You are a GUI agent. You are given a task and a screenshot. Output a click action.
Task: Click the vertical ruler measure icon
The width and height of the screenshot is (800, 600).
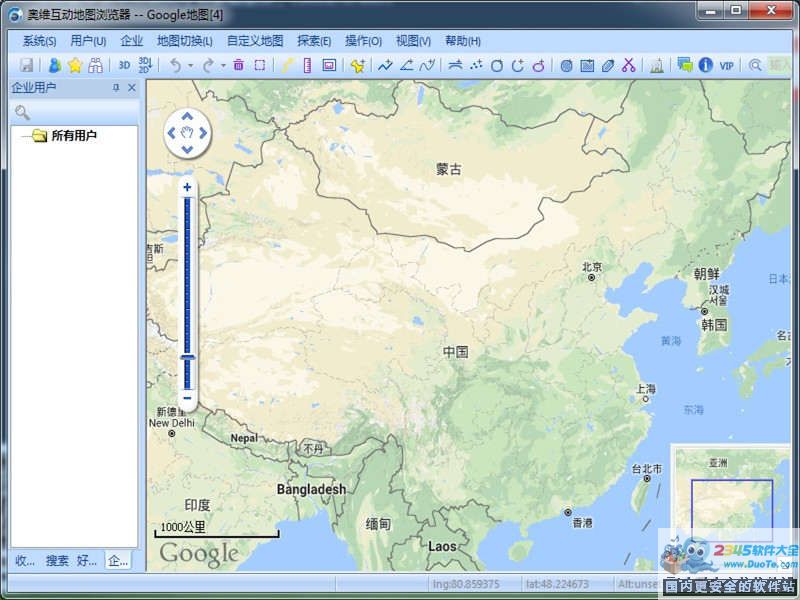307,65
